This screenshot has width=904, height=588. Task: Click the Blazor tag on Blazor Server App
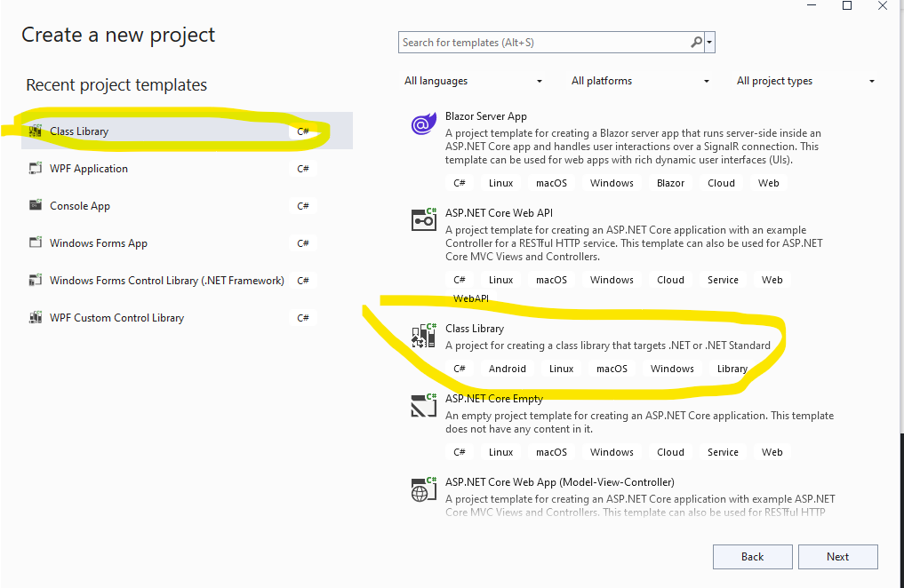point(670,183)
